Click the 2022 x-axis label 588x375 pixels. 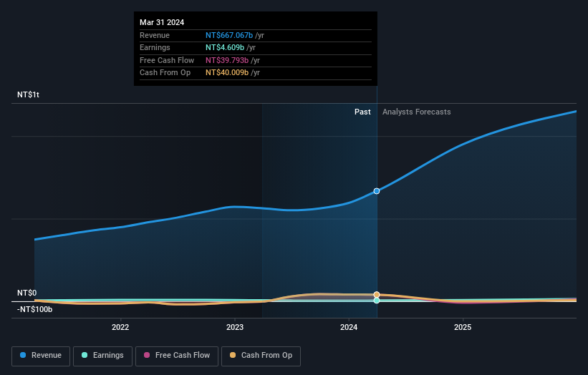[x=120, y=328]
